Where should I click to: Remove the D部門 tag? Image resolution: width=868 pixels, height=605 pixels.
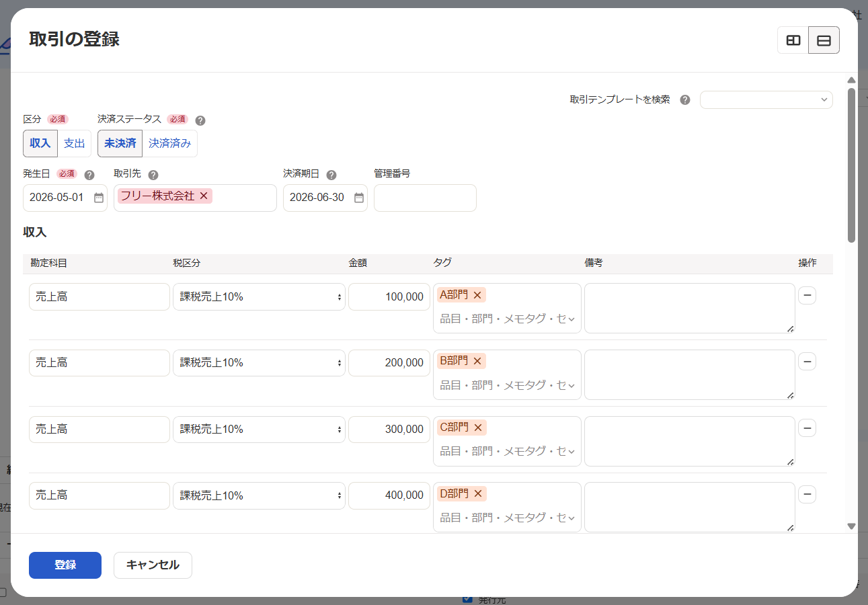tap(478, 494)
